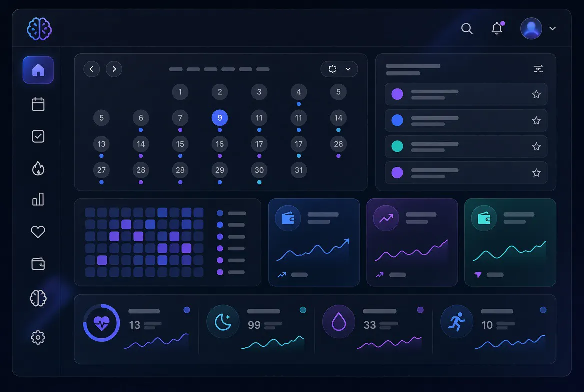Go to the previous month with left arrow
This screenshot has height=392, width=584.
pyautogui.click(x=91, y=69)
